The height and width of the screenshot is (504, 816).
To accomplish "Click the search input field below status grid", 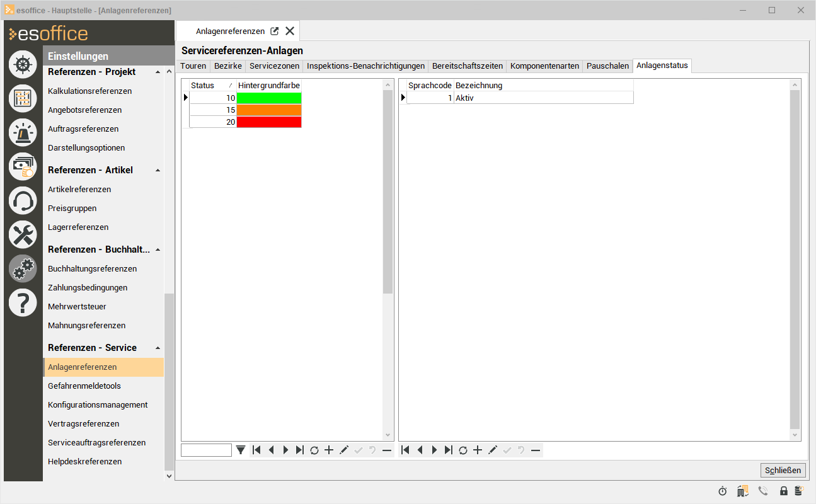I will tap(206, 450).
